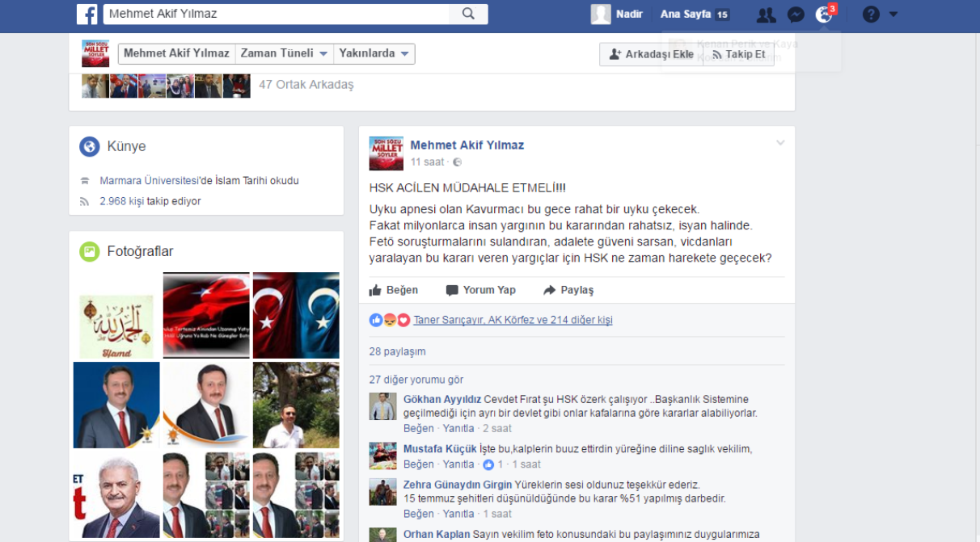Like Gökhan Ayyıldız's comment via Beğen
The width and height of the screenshot is (980, 542).
pyautogui.click(x=418, y=428)
